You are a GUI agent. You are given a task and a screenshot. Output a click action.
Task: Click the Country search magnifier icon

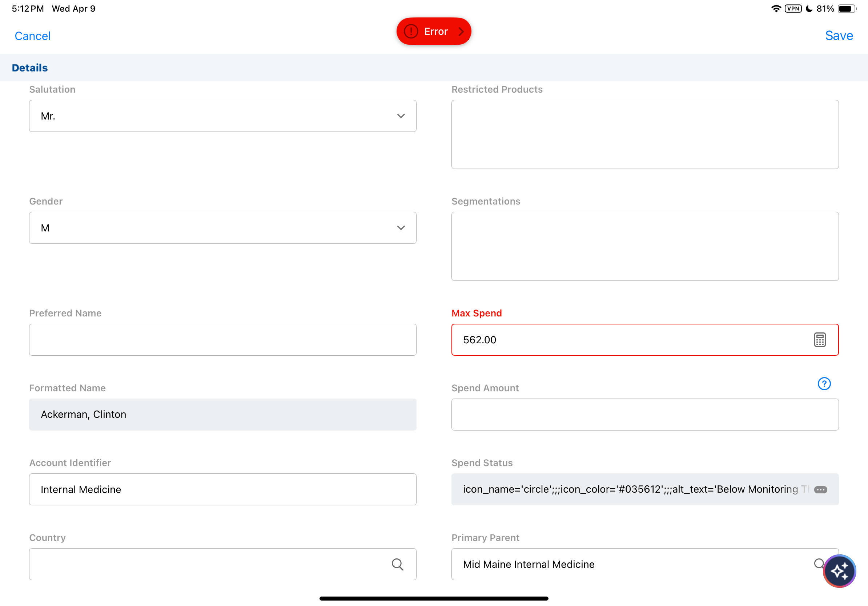tap(397, 564)
